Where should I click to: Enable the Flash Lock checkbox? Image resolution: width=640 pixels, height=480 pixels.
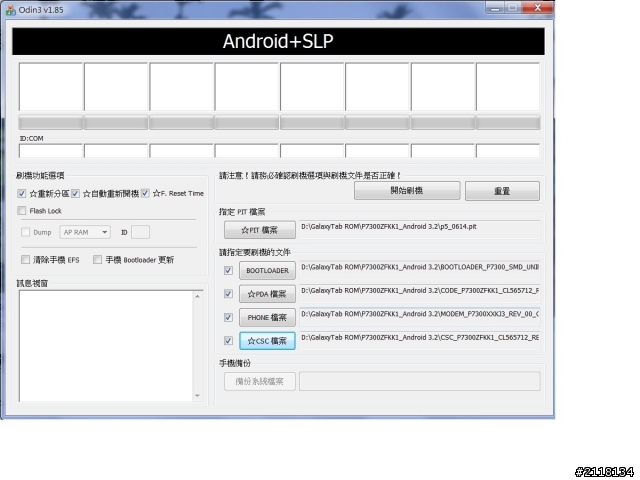pos(22,211)
